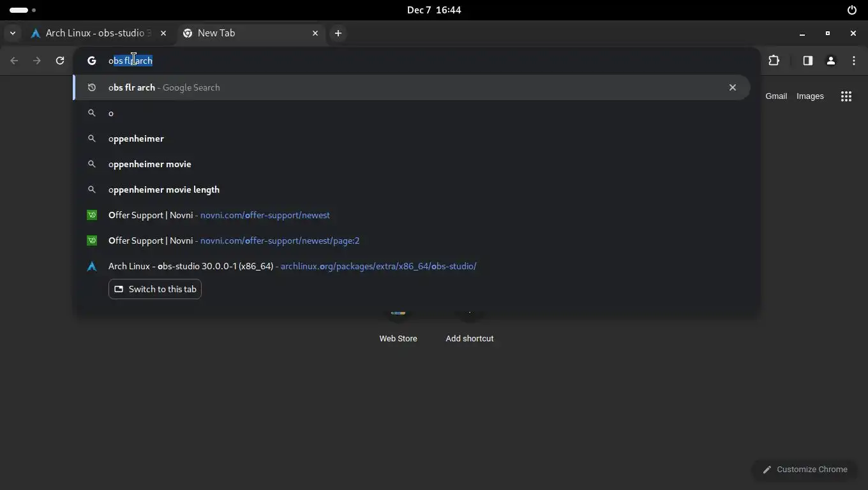The image size is (868, 490).
Task: Open the archlinux.org obs-studio package suggestion
Action: click(x=412, y=266)
